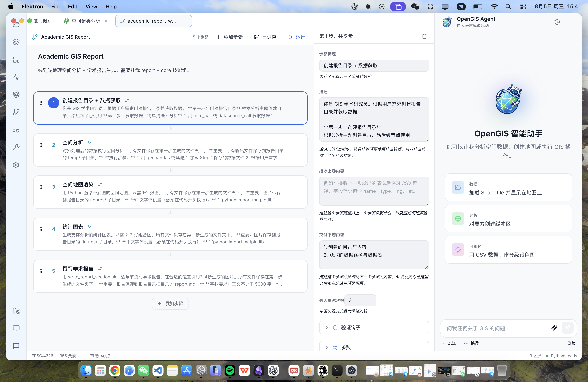Click the drag handle of step 统计图表

tap(41, 229)
